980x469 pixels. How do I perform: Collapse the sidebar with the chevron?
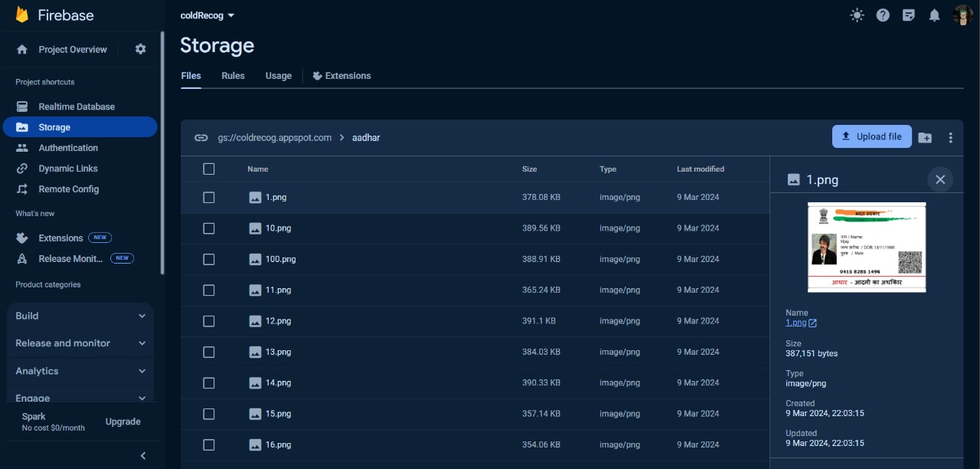(x=142, y=456)
